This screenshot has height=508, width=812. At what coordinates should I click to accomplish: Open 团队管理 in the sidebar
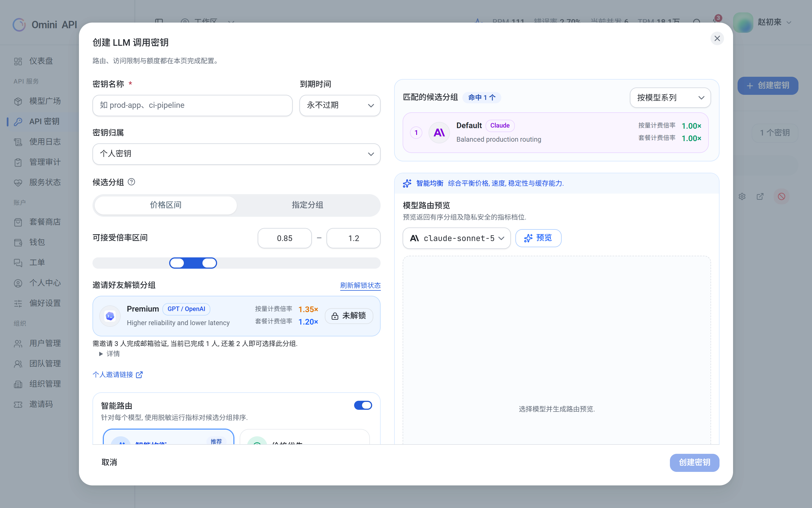point(45,364)
